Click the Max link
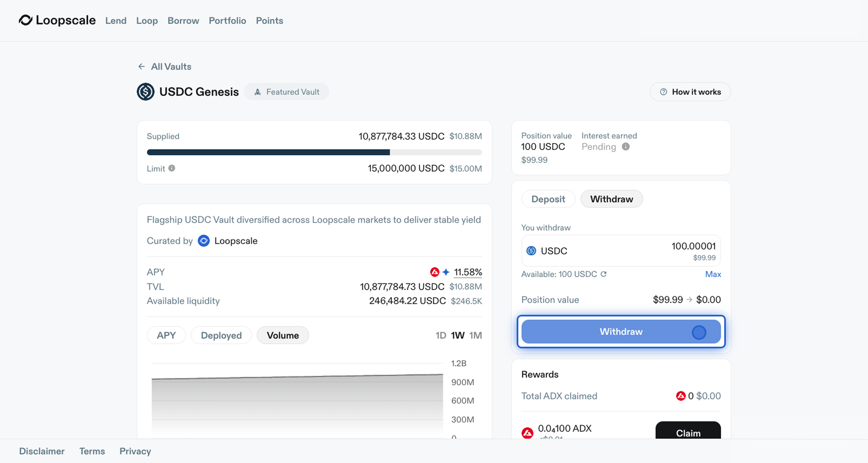Screen dimensions: 868x463 713,274
